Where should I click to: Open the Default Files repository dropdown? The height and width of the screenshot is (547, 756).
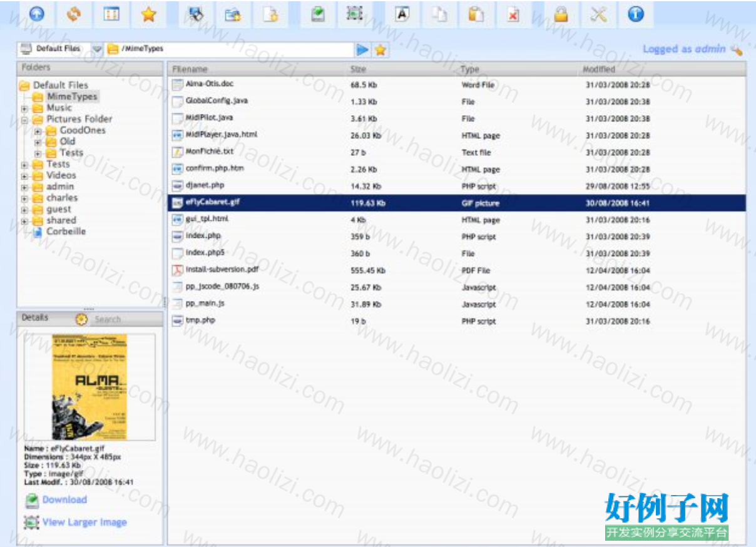tap(97, 49)
